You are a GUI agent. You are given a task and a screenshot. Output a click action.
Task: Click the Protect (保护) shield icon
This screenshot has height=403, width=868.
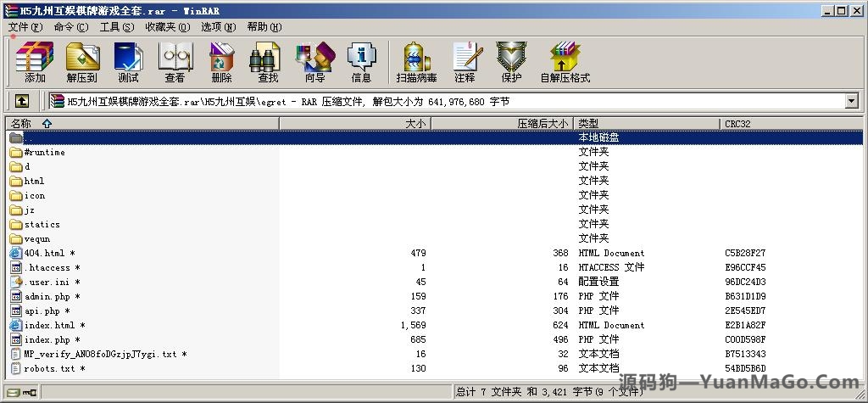[x=511, y=62]
